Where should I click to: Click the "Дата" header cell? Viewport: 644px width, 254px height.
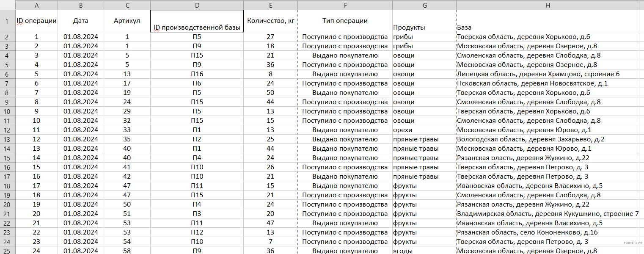click(x=80, y=21)
